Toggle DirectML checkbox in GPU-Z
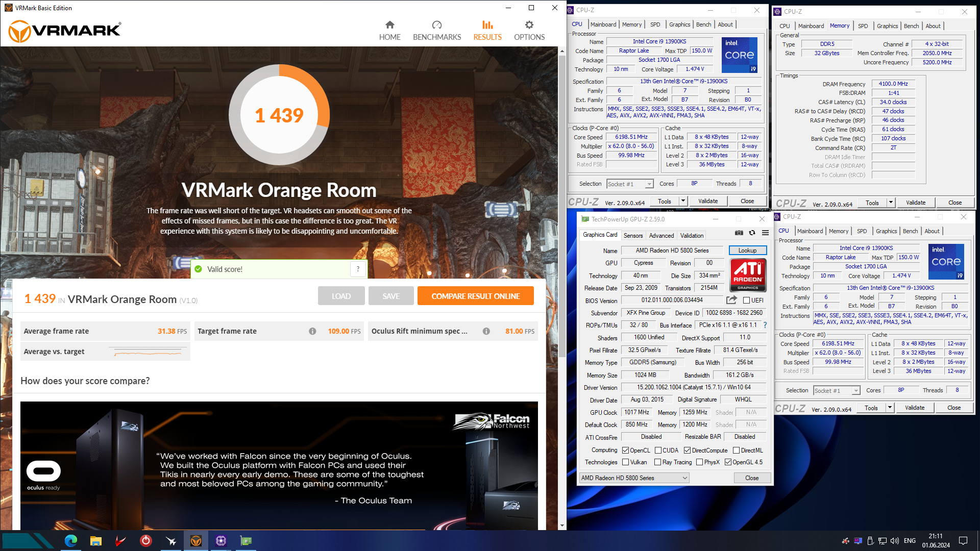 pos(737,450)
